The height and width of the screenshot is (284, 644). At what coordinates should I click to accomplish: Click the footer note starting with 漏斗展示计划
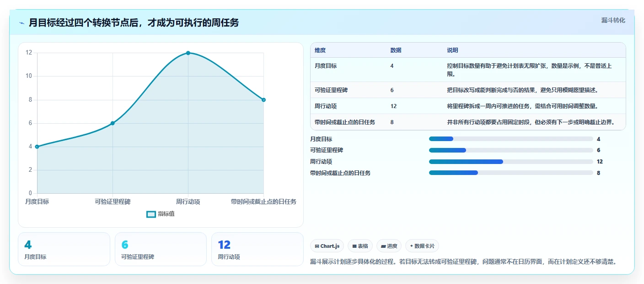(464, 262)
